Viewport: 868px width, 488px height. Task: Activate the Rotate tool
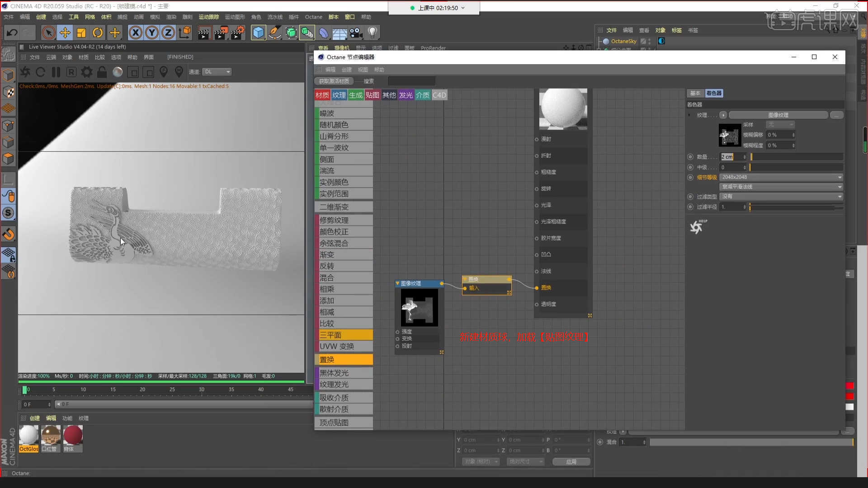pyautogui.click(x=98, y=33)
